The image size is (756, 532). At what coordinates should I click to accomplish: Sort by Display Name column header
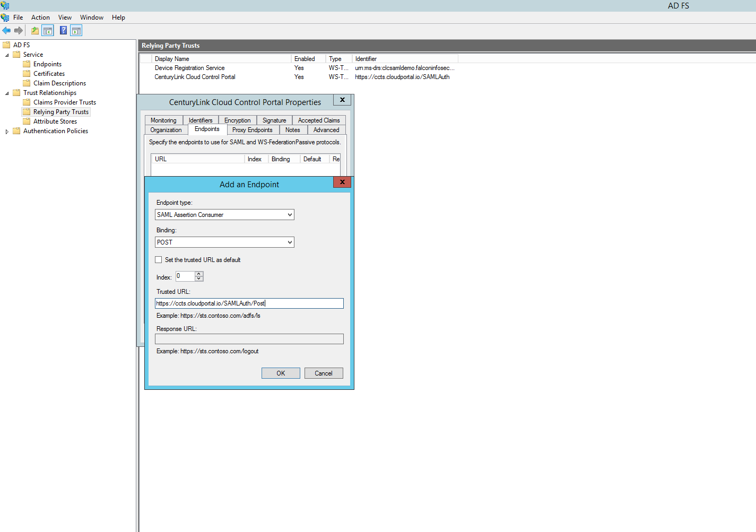tap(221, 59)
